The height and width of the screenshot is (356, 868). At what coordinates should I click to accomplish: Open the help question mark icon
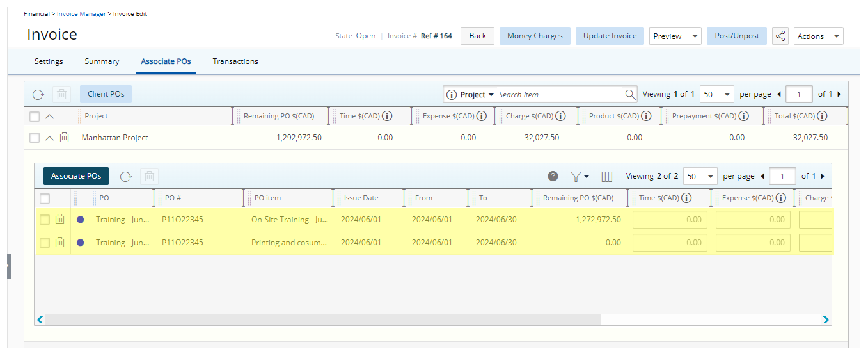tap(553, 176)
